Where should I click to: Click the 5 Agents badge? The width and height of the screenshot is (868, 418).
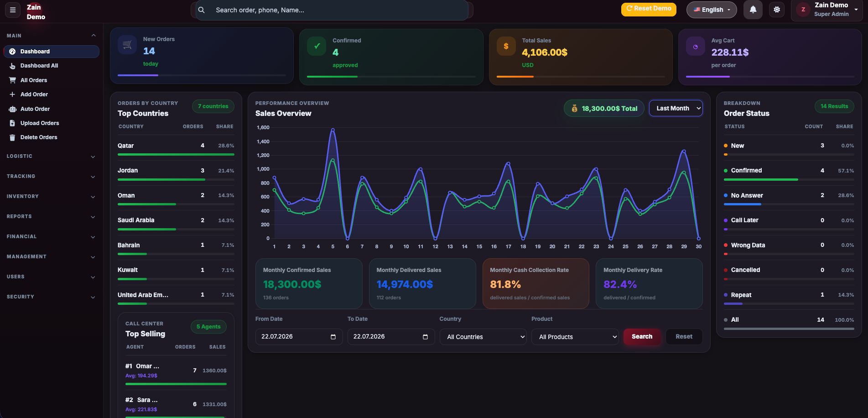(208, 327)
